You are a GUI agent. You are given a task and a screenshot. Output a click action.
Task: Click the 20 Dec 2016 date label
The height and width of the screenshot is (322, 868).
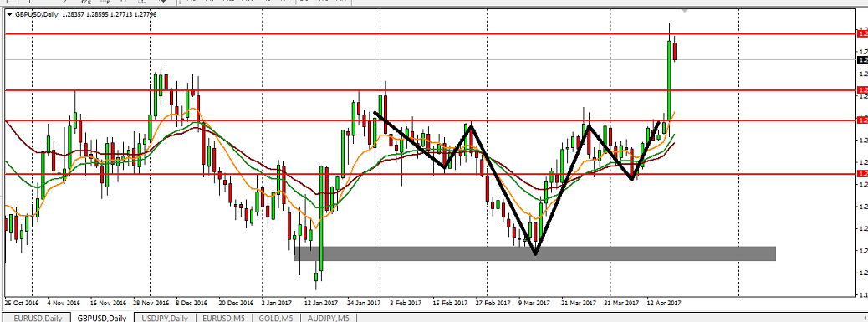[x=237, y=304]
